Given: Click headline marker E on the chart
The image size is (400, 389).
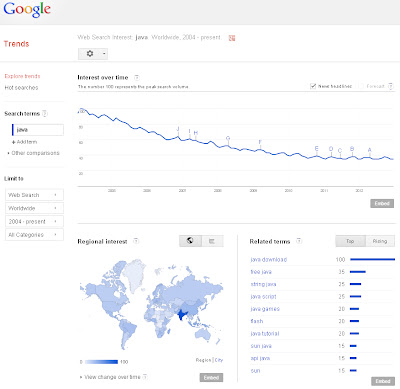Looking at the screenshot, I should pos(317,148).
